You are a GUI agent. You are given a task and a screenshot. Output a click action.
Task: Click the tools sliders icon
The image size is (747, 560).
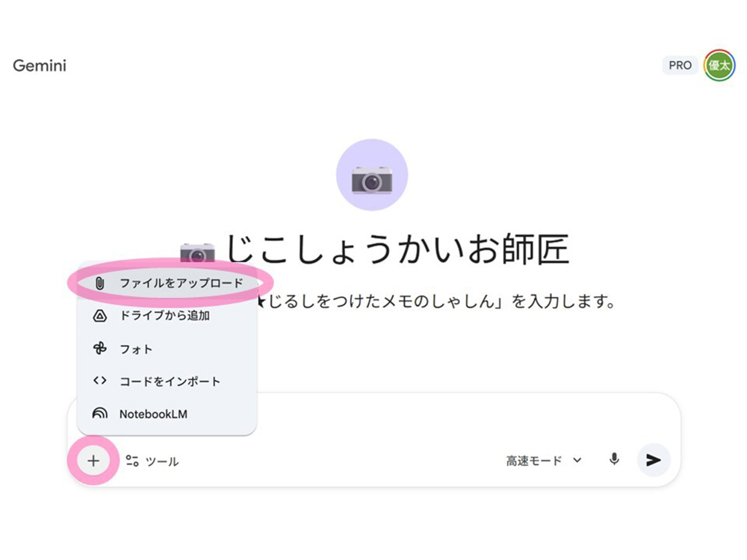(132, 461)
